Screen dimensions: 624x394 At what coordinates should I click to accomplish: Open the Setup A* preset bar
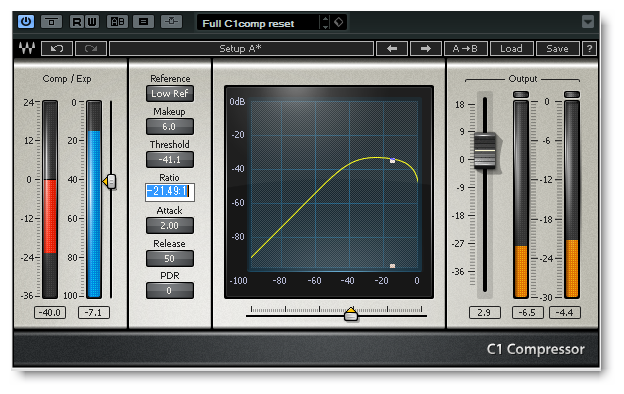241,49
